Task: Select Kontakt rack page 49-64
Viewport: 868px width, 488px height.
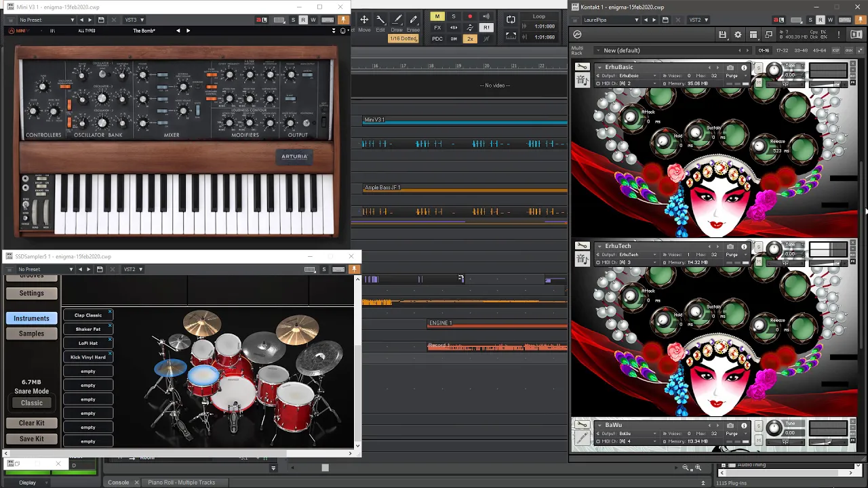Action: click(818, 50)
